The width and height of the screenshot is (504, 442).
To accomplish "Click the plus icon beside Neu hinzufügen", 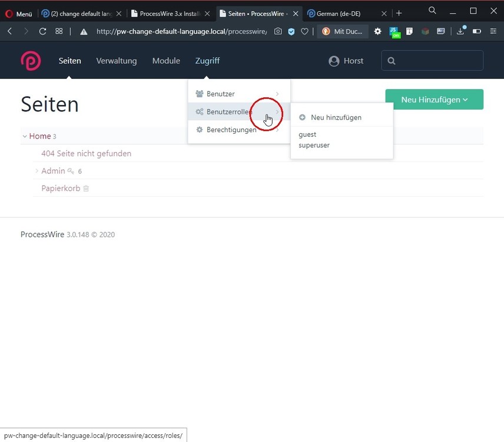I will (x=303, y=117).
